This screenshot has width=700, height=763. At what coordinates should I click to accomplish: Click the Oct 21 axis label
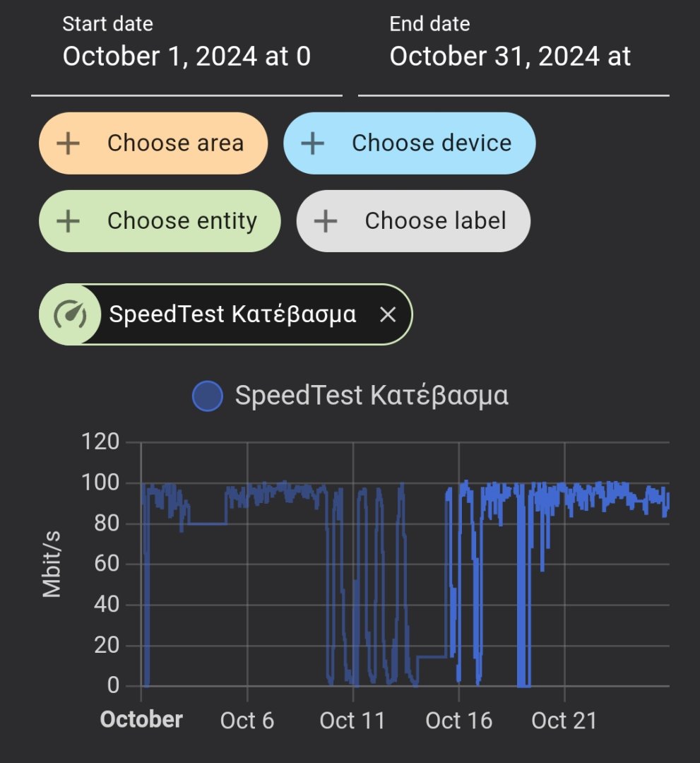(x=564, y=721)
